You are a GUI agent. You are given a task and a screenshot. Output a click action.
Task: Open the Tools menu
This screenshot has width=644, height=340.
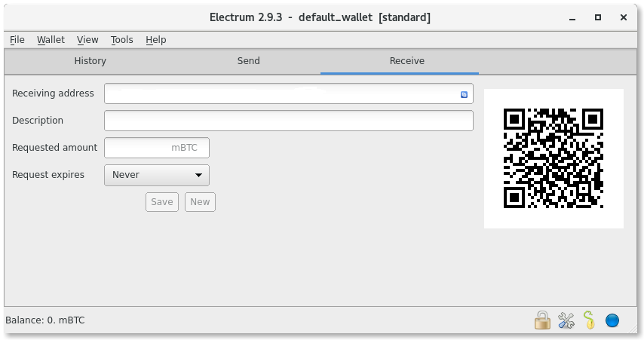pyautogui.click(x=121, y=40)
